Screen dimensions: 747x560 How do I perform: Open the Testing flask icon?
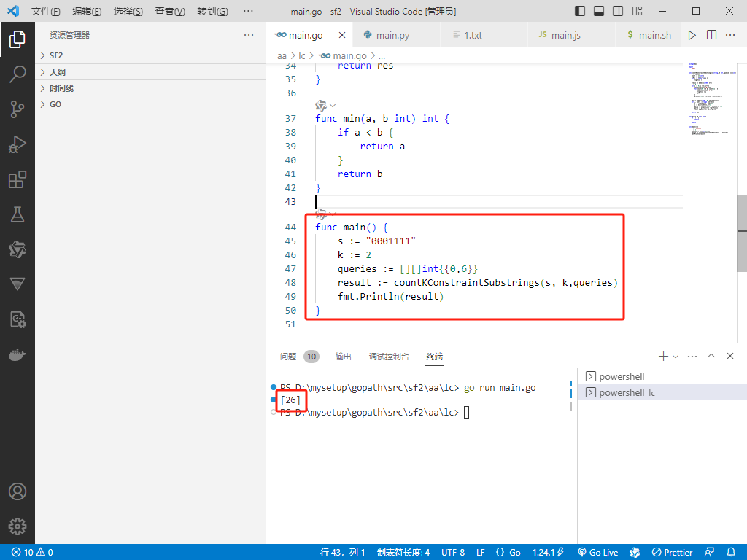coord(18,215)
